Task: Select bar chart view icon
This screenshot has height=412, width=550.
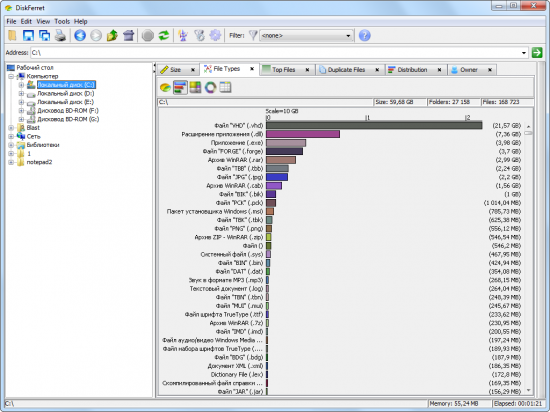Action: point(180,87)
